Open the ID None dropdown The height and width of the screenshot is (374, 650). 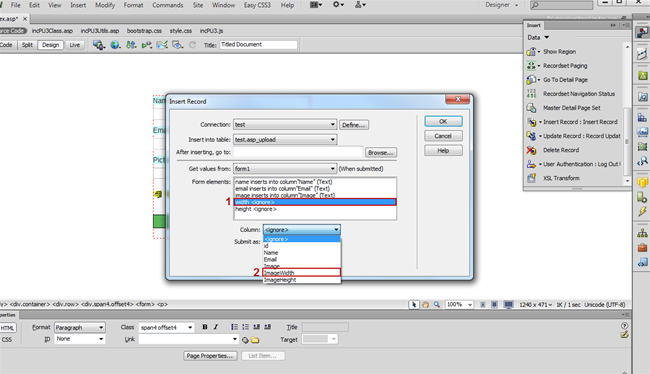pos(80,339)
